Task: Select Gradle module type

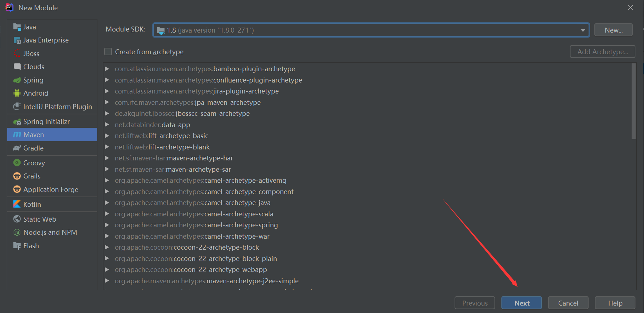Action: click(x=52, y=148)
